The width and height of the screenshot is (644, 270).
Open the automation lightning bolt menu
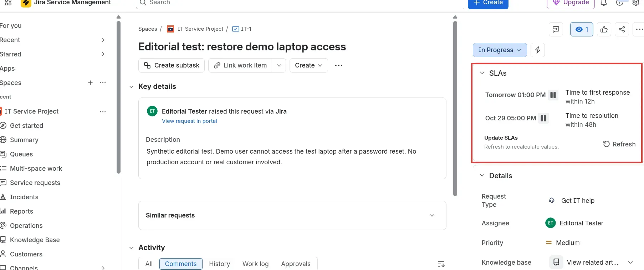[x=538, y=50]
